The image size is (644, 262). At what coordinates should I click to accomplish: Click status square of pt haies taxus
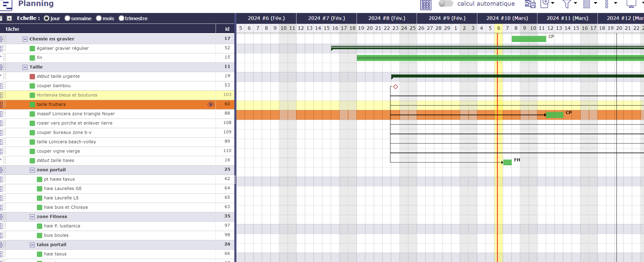(x=40, y=180)
